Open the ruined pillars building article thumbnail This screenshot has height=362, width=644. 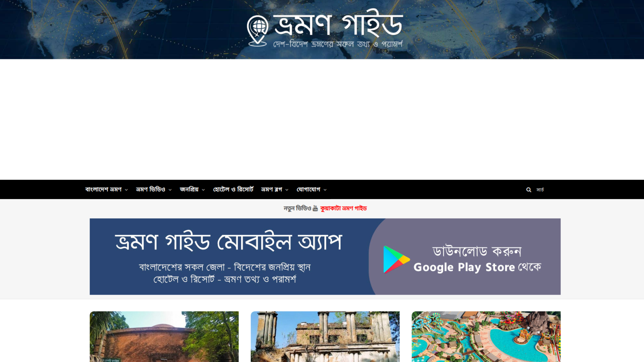(325, 337)
